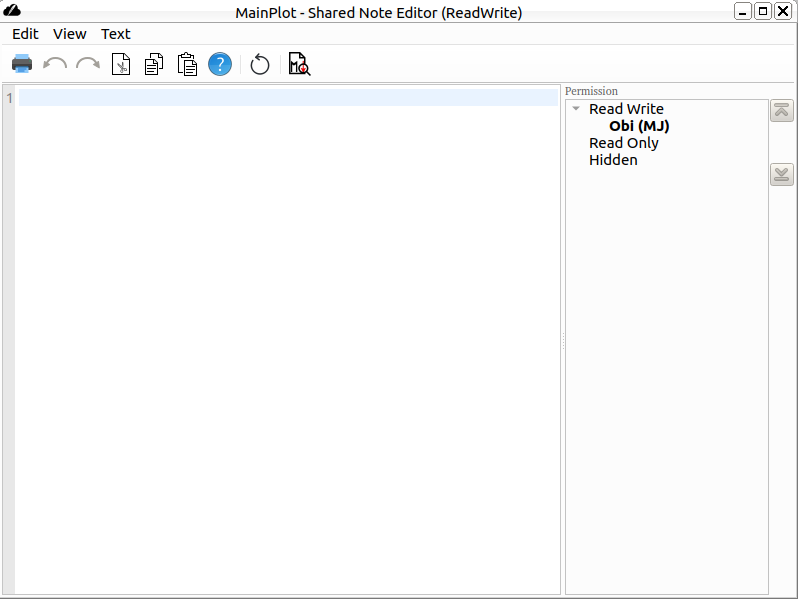Image resolution: width=798 pixels, height=599 pixels.
Task: Click the Cut scissors icon
Action: click(121, 64)
